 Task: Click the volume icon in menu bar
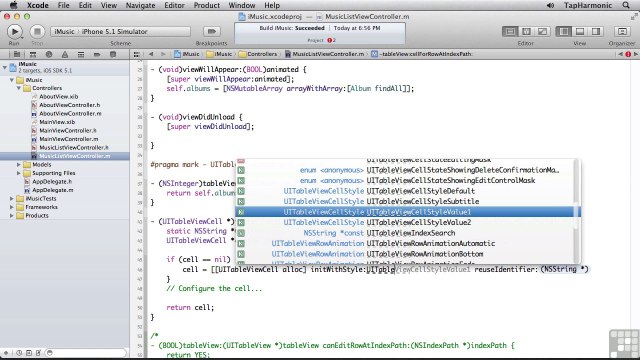(550, 5)
